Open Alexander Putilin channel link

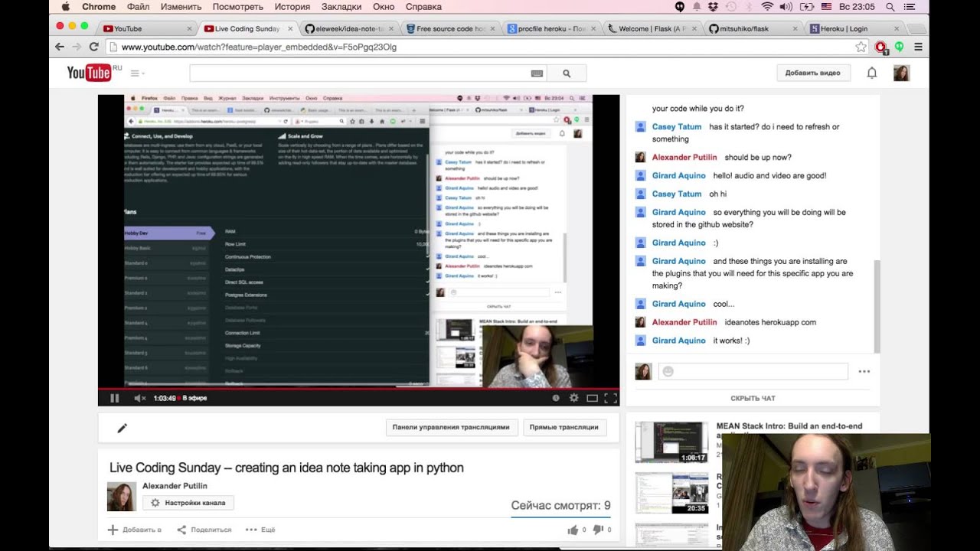pos(175,486)
